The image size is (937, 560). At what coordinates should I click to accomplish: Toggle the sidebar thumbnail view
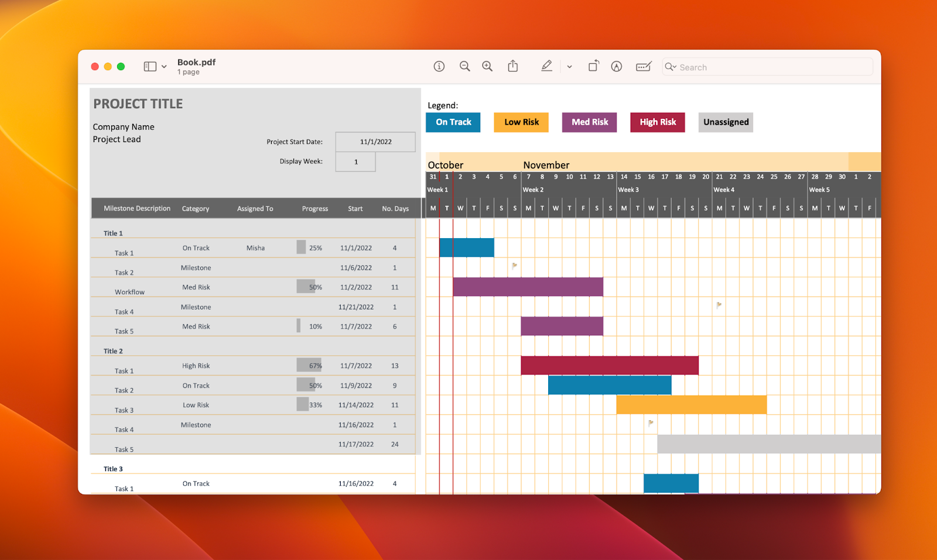[149, 66]
